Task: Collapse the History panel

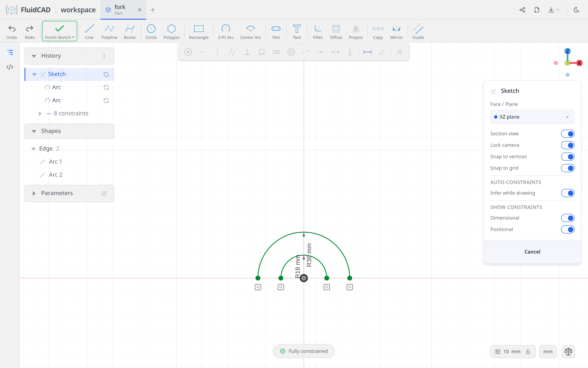Action: pyautogui.click(x=34, y=56)
